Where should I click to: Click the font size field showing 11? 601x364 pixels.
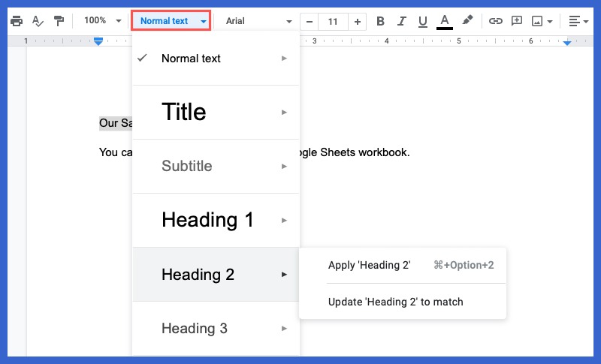333,22
